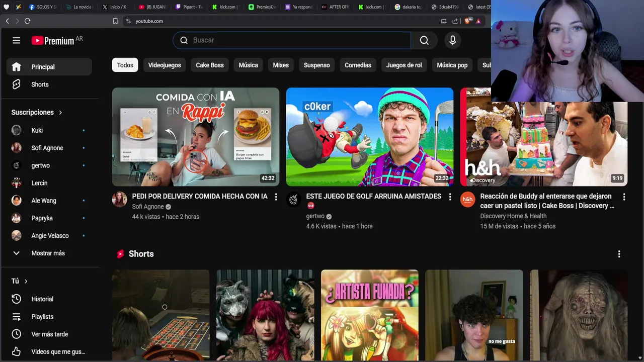
Task: Click Discovery h&h channel avatar
Action: pos(467,200)
